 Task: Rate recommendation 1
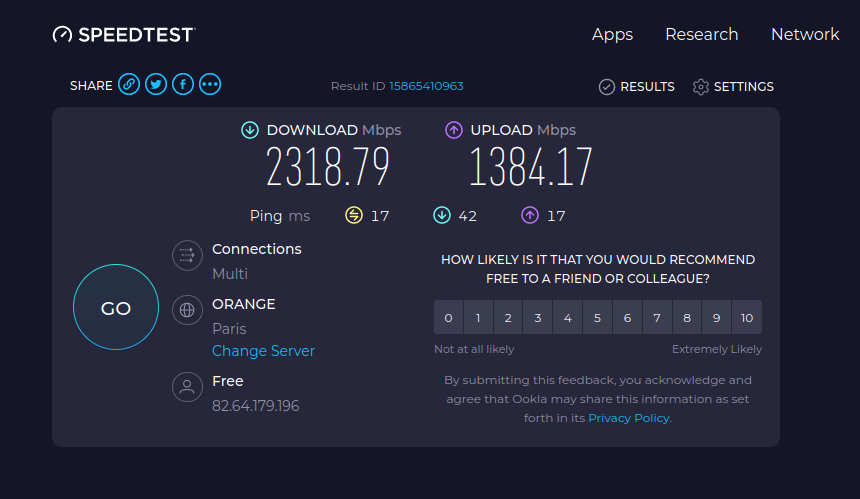(x=478, y=317)
